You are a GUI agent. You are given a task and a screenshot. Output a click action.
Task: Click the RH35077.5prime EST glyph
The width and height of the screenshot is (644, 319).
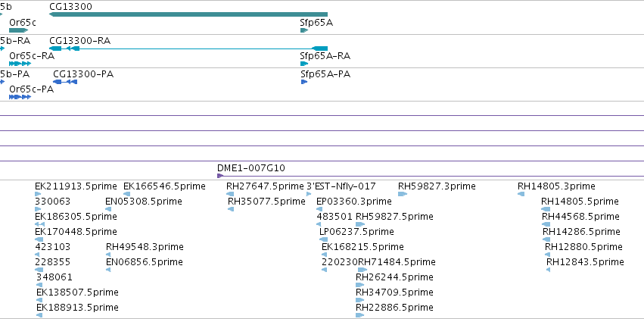pos(231,209)
